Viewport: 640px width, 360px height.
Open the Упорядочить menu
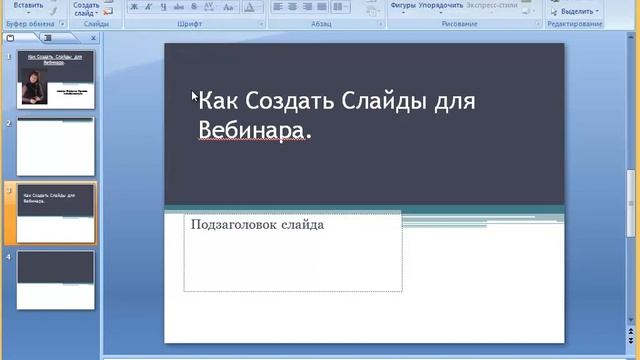[441, 7]
